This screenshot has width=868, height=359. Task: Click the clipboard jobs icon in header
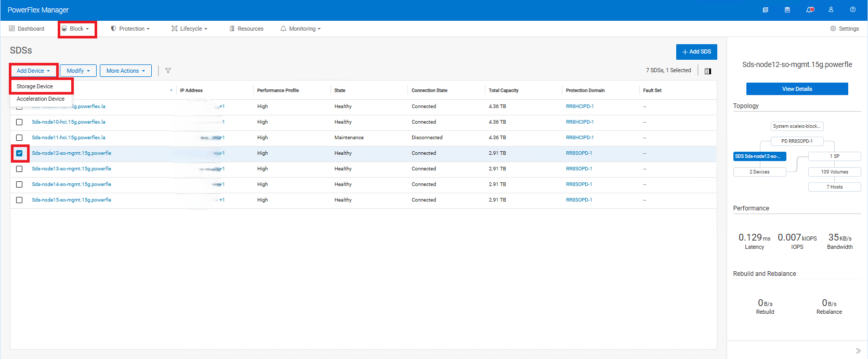[787, 10]
